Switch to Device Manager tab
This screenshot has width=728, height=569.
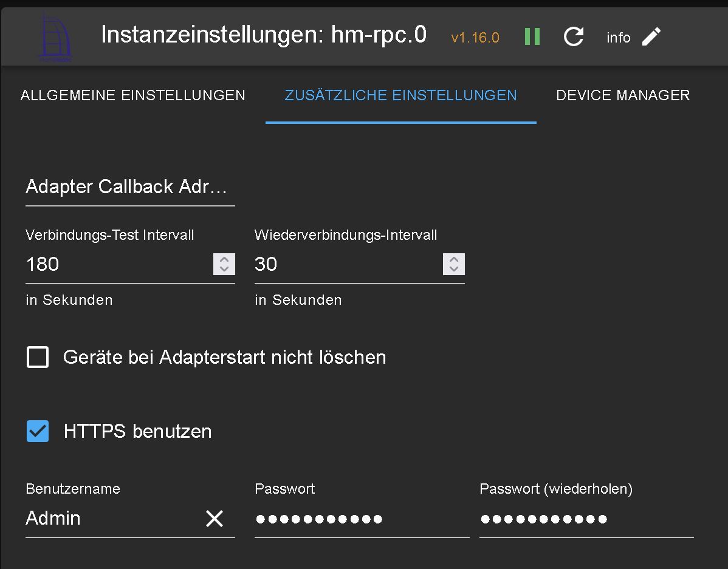tap(623, 95)
